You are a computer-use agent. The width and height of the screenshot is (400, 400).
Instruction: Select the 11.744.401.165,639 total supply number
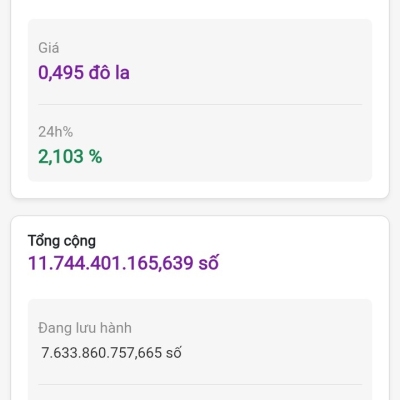coord(111,263)
